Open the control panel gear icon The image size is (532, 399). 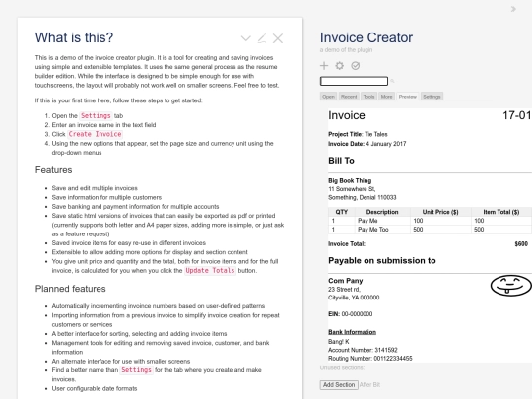click(339, 65)
